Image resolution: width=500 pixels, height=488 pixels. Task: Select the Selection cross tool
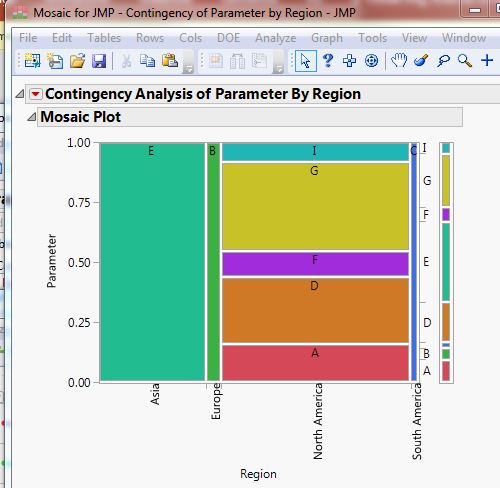350,61
